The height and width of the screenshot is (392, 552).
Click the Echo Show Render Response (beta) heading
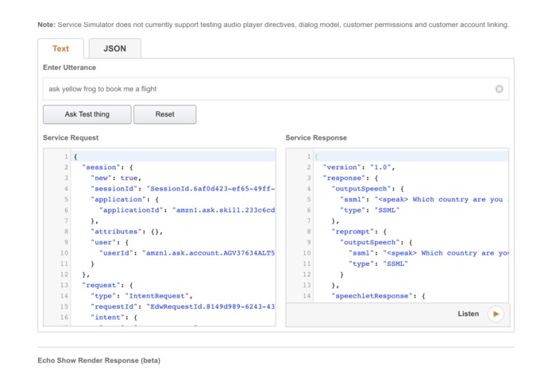tap(99, 360)
